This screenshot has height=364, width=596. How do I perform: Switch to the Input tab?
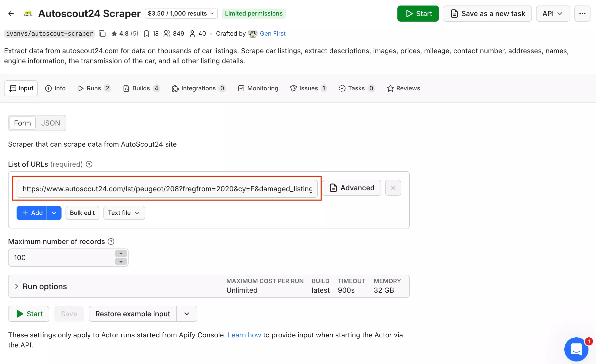coord(21,88)
